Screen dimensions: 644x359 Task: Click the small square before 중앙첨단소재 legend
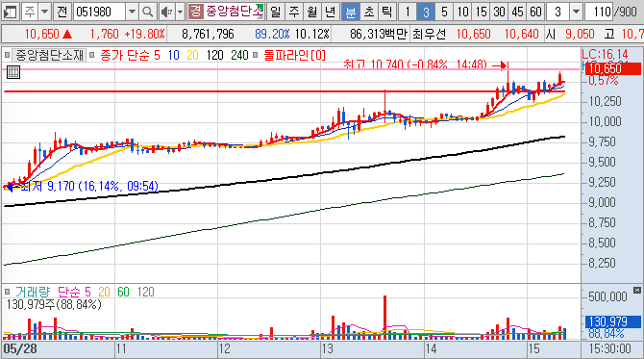7,55
